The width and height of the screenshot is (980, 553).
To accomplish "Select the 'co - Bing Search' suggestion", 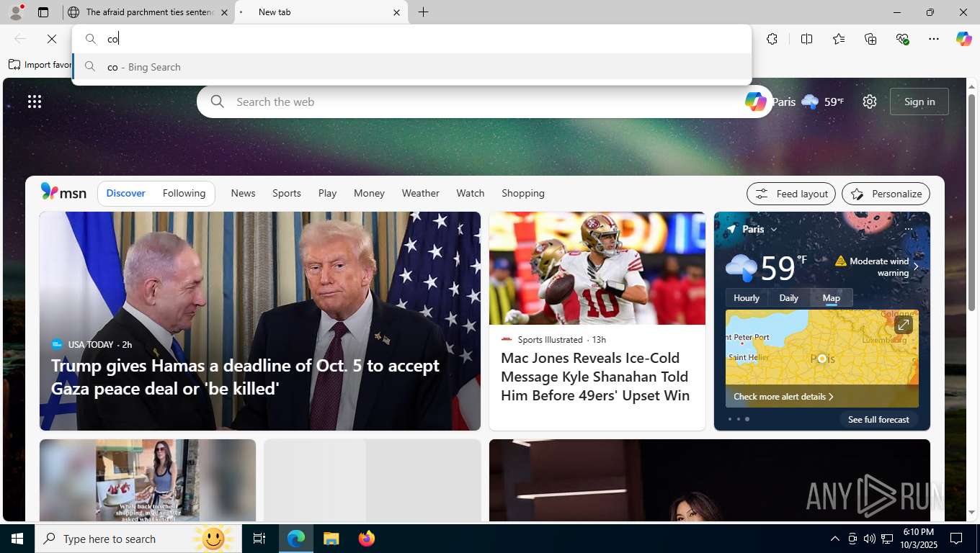I will pyautogui.click(x=411, y=67).
